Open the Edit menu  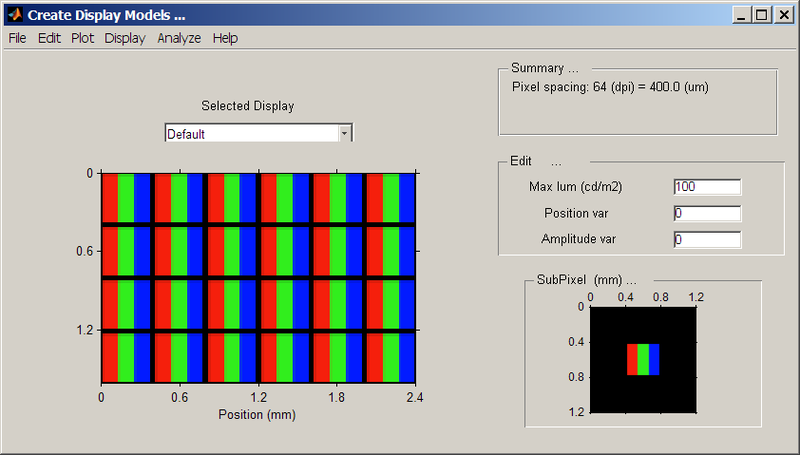(49, 38)
